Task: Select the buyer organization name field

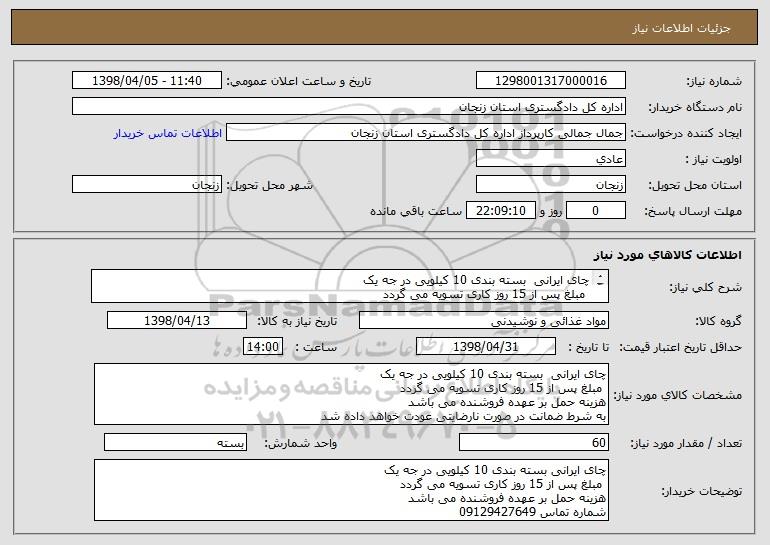Action: [x=349, y=107]
